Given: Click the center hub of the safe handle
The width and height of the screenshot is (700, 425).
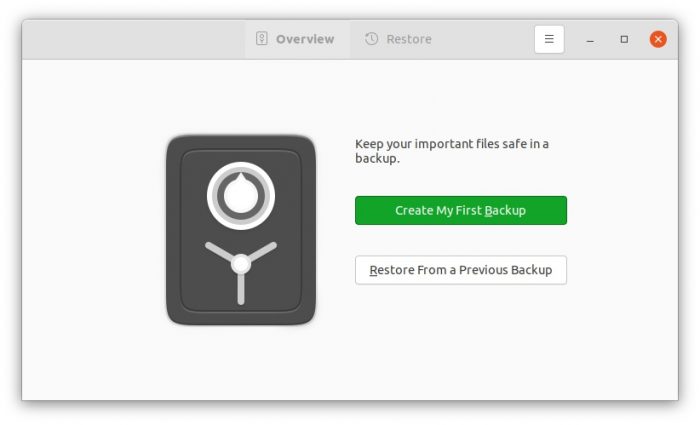Looking at the screenshot, I should 241,263.
